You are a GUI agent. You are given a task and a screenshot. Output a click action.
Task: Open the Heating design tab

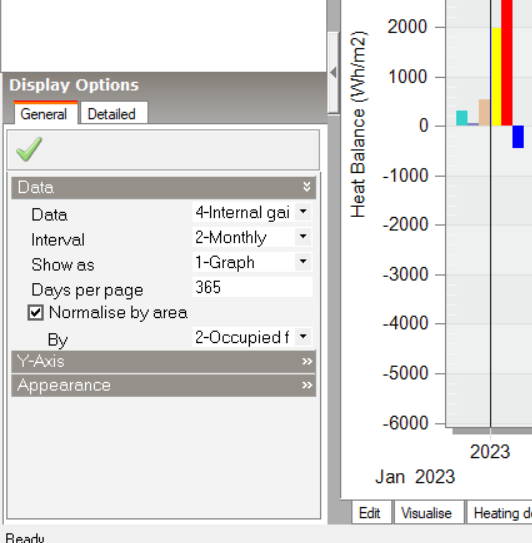(500, 513)
